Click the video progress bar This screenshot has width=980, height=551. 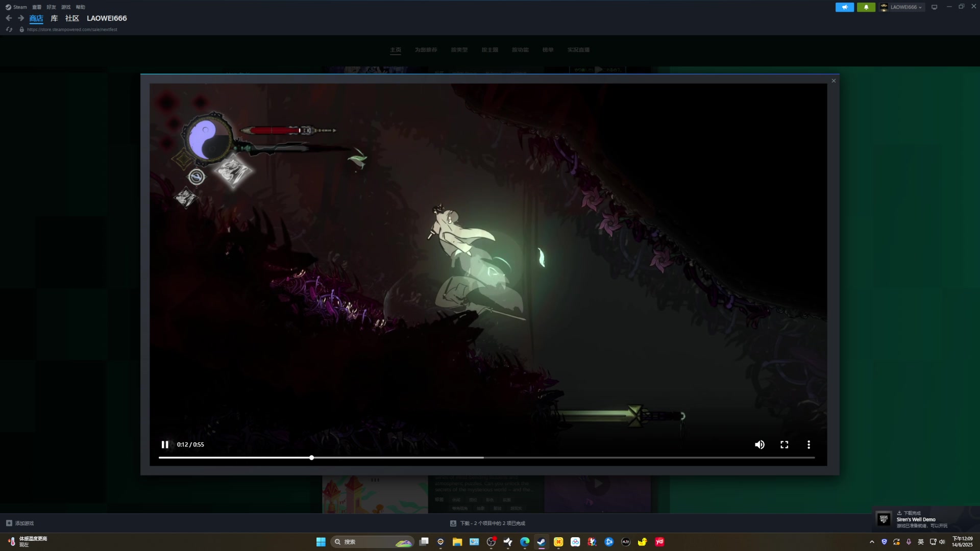point(486,458)
